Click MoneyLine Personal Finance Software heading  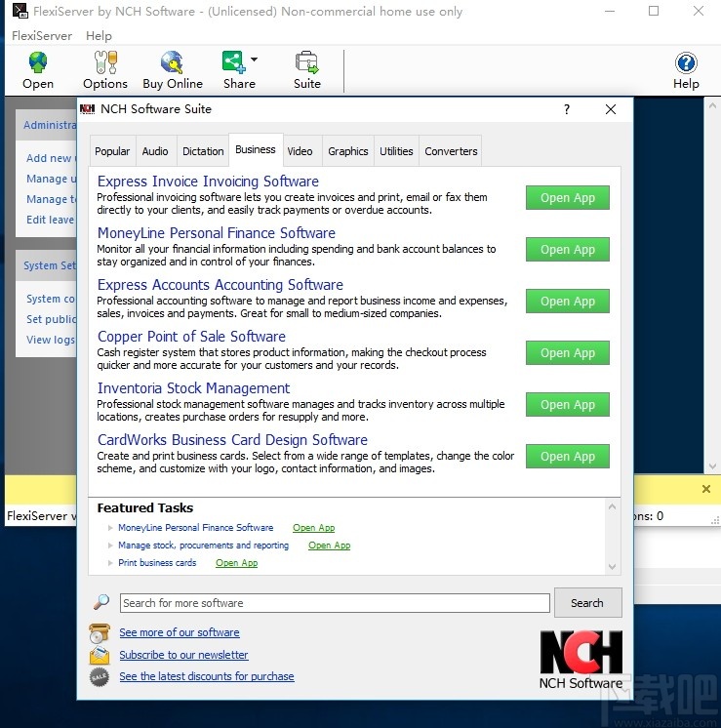tap(217, 232)
